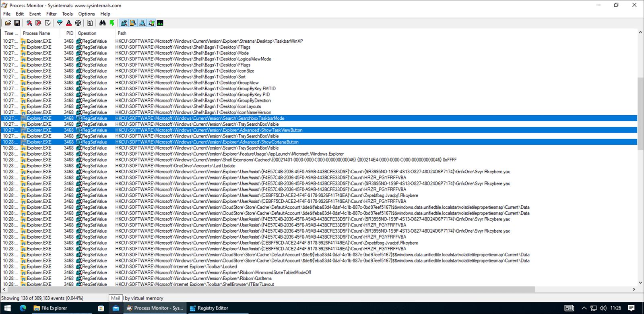Open the Mail app from the taskbar

pyautogui.click(x=116, y=308)
